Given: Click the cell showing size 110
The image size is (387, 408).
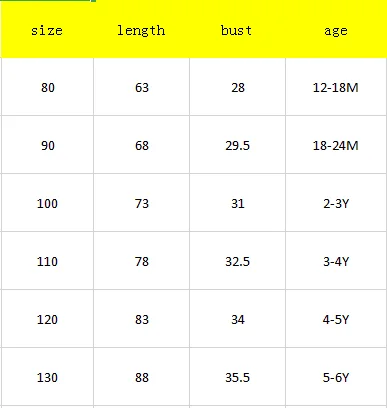Looking at the screenshot, I should tap(47, 261).
